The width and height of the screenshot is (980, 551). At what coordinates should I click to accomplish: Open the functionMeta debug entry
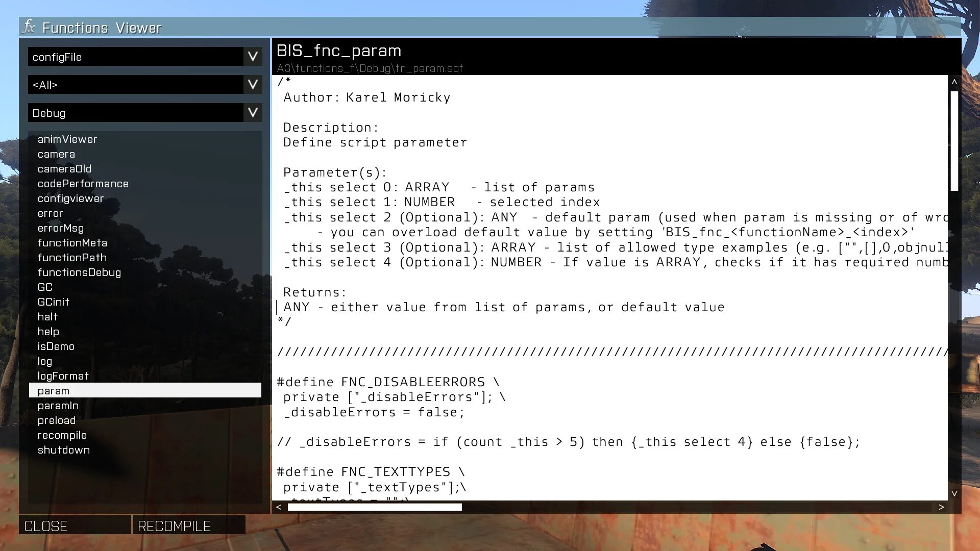point(72,242)
